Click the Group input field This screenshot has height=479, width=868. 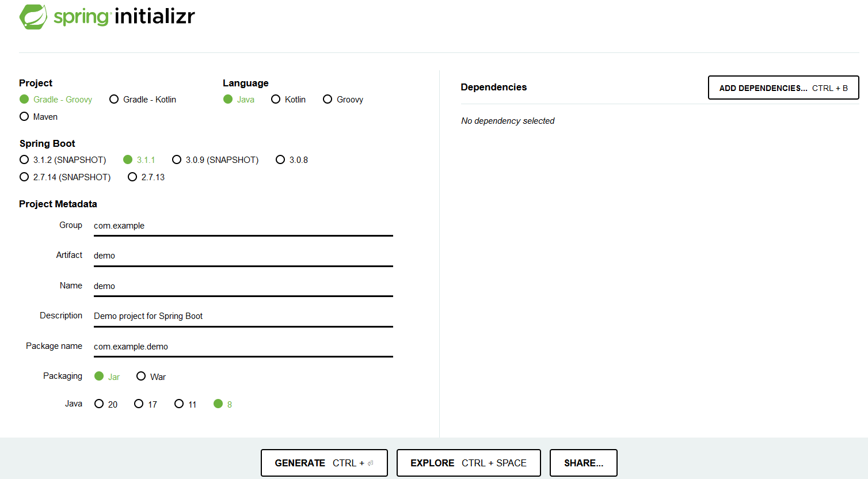click(x=243, y=226)
